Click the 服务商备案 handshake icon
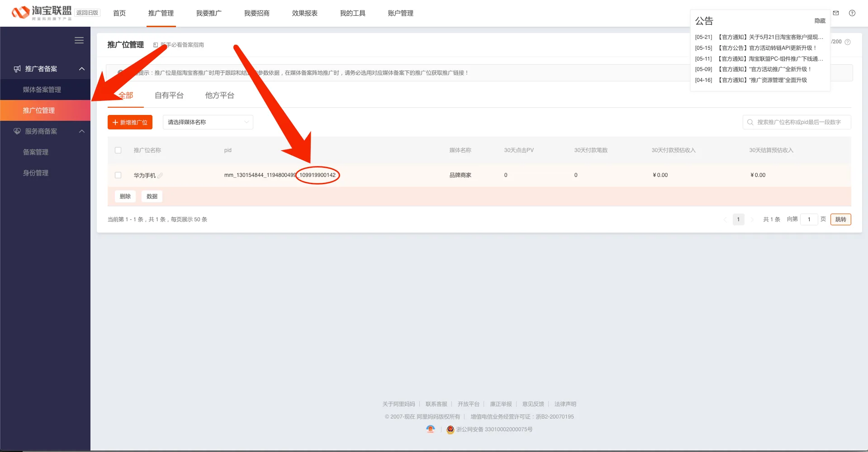The image size is (868, 452). click(x=17, y=131)
